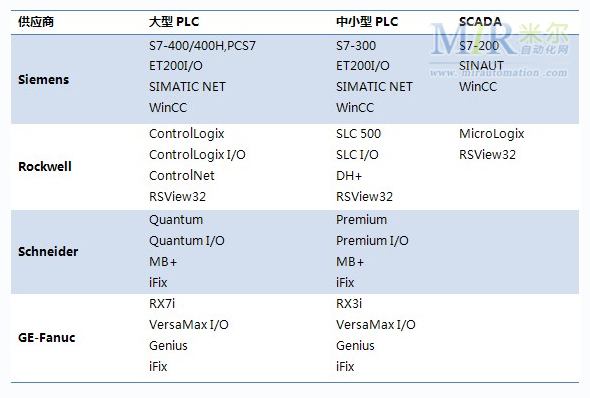Click the Schneider vendor name
The height and width of the screenshot is (398, 590).
48,251
